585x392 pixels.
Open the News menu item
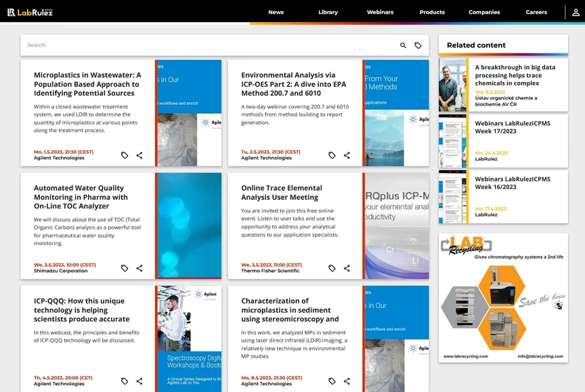pyautogui.click(x=276, y=12)
